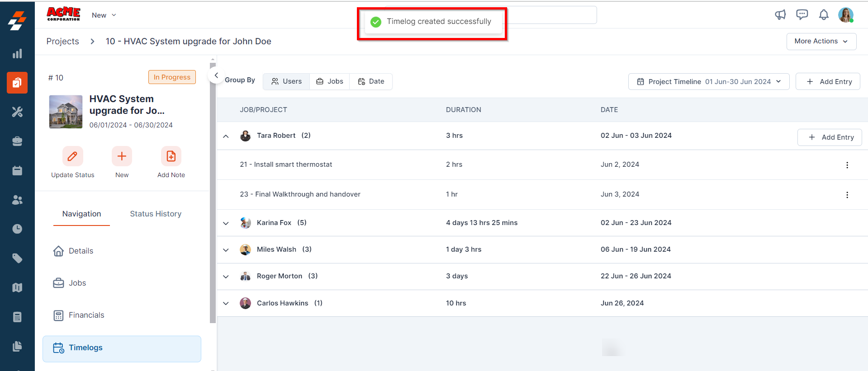The height and width of the screenshot is (371, 868).
Task: Click the Update Status pencil icon
Action: point(72,156)
